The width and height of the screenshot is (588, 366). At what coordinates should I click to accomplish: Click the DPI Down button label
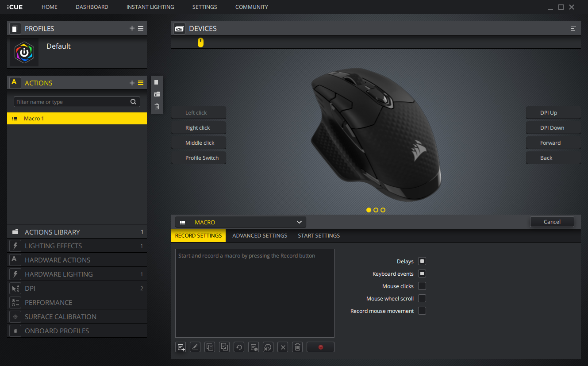[x=553, y=127]
